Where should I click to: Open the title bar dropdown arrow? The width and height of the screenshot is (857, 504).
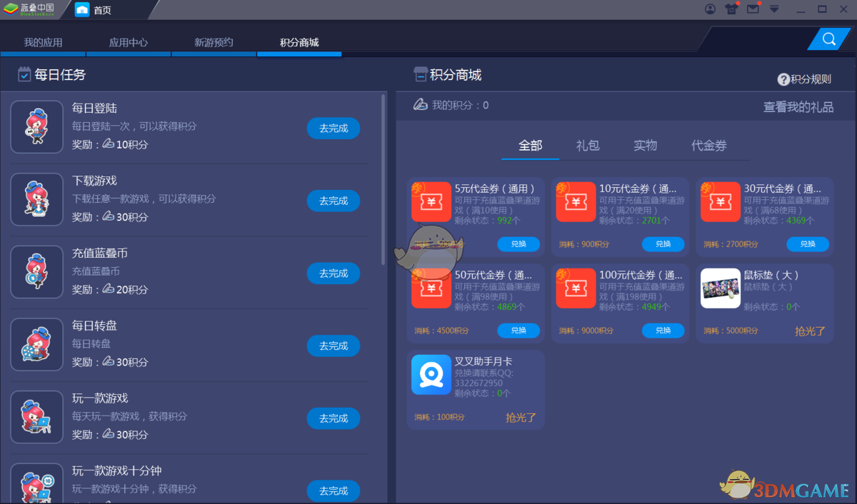click(773, 9)
